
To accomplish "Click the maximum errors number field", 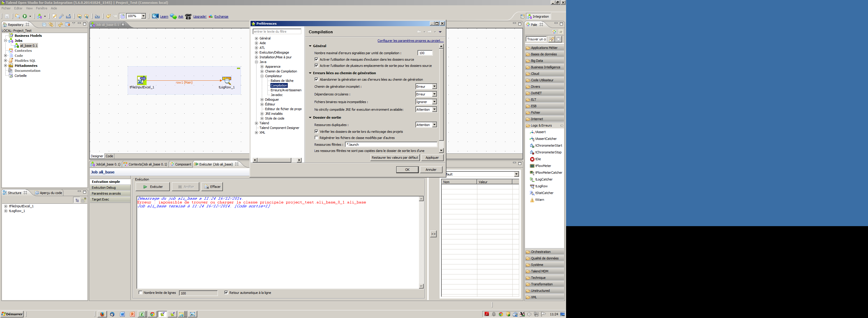I will [x=425, y=53].
